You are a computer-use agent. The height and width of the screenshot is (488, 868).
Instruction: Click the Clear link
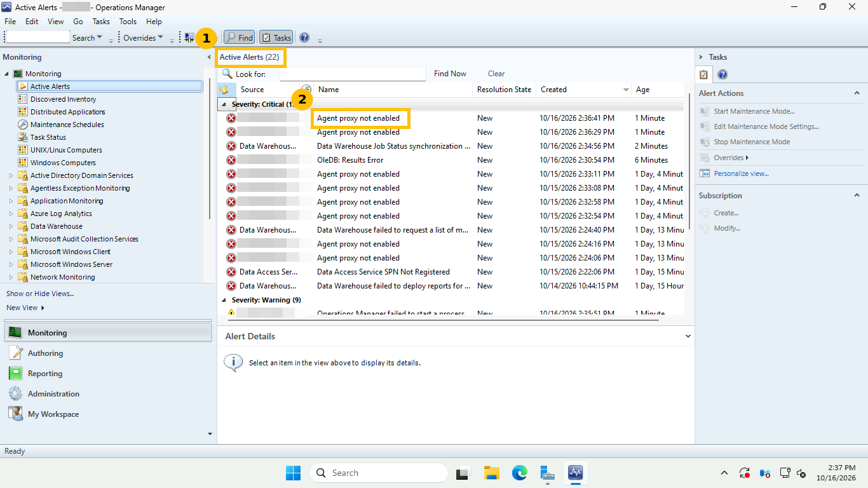(x=496, y=74)
